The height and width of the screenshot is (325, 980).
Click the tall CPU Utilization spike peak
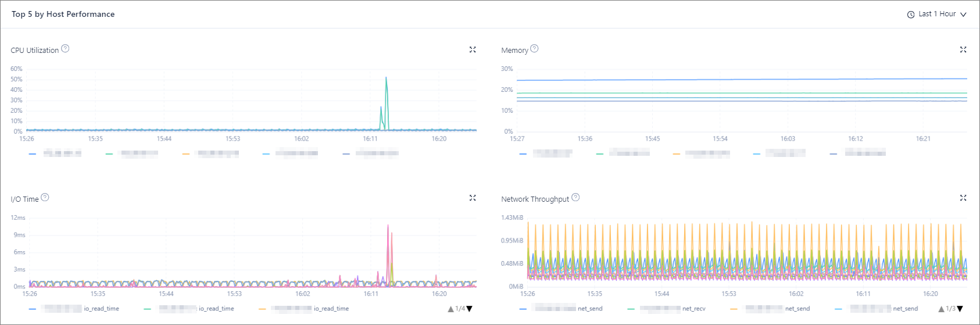[x=386, y=77]
